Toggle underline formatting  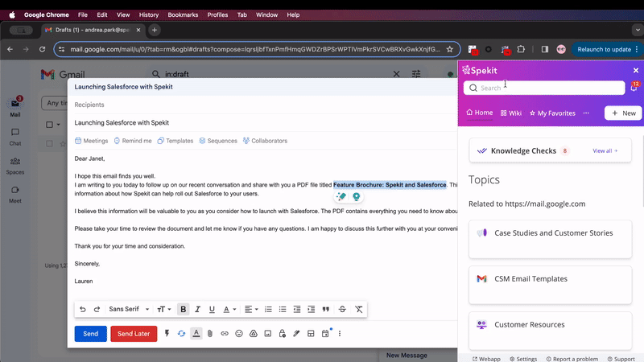(x=212, y=309)
